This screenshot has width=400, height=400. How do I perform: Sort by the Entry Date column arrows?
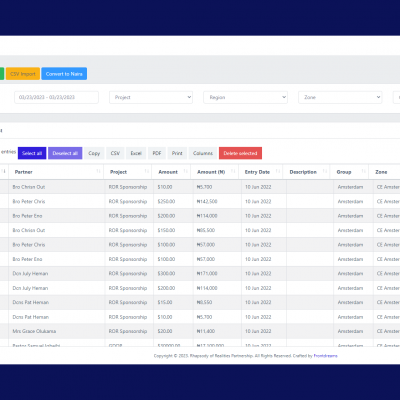[x=278, y=171]
